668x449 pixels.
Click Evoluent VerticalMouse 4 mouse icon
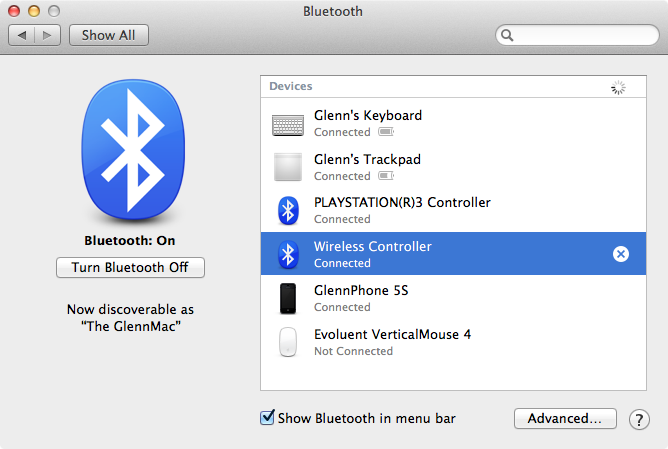288,342
